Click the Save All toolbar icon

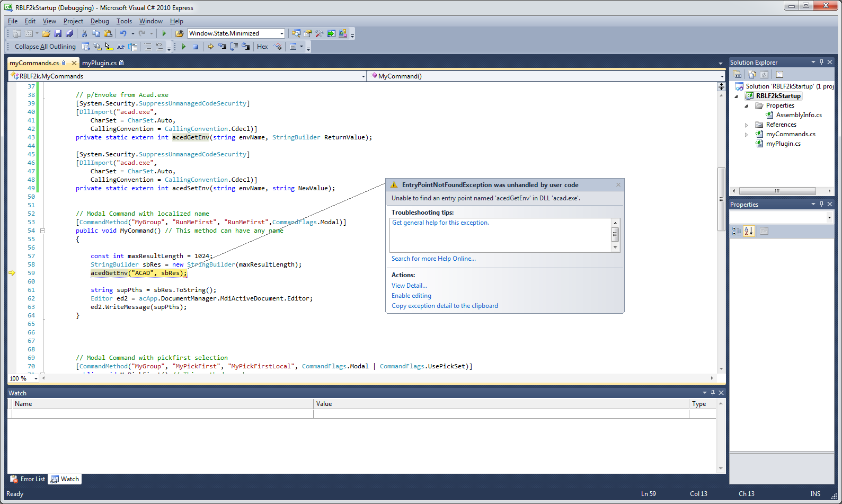coord(69,33)
